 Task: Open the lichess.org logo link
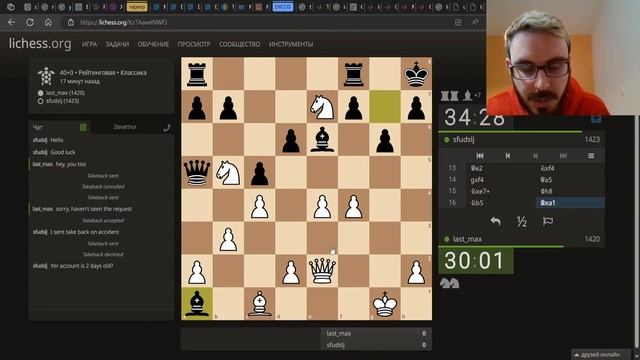[40, 43]
